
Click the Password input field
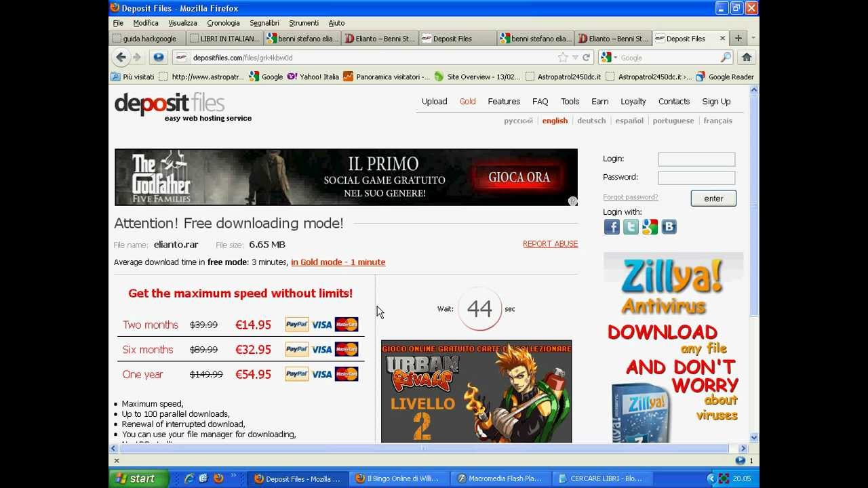[696, 178]
